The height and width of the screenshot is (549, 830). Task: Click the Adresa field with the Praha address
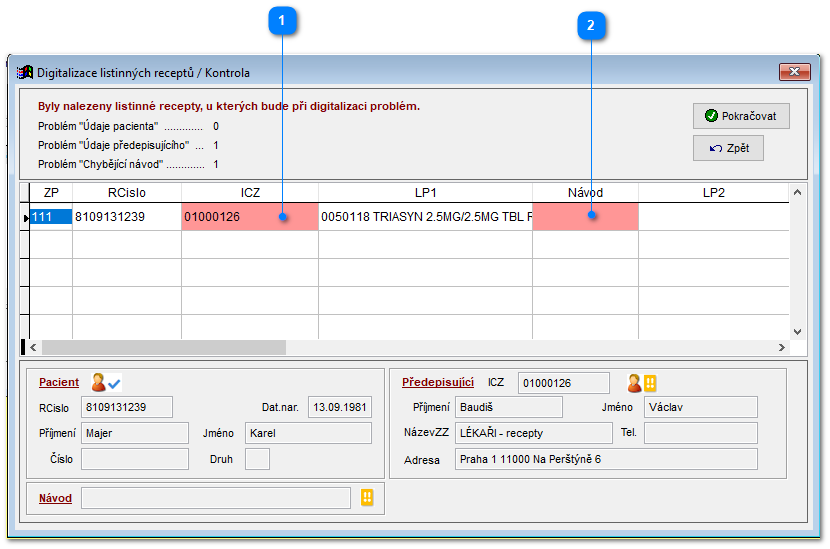tap(605, 459)
